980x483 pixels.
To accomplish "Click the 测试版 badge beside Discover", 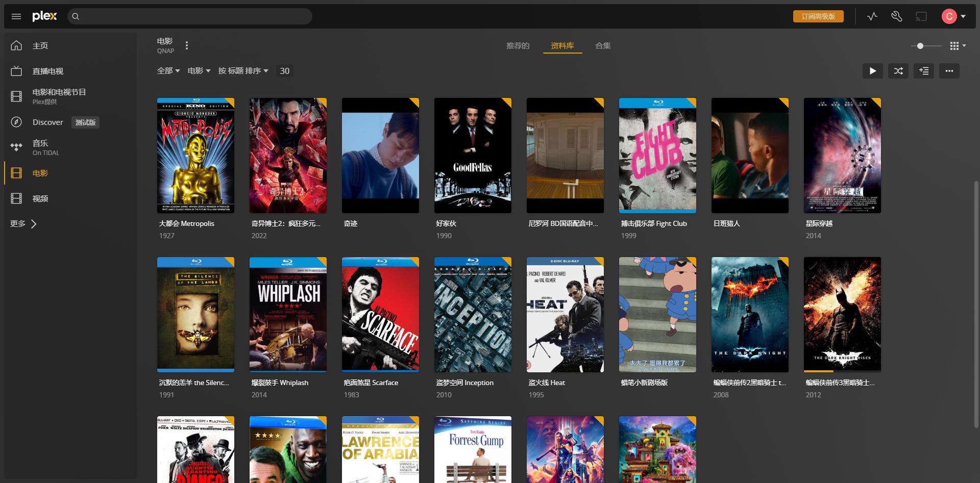I will [x=85, y=122].
